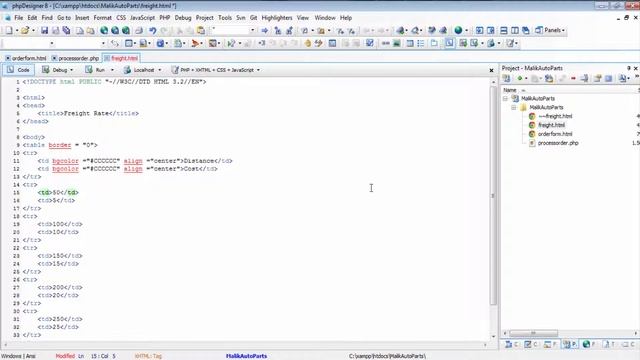Click the Run button
Image resolution: width=640 pixels, height=360 pixels.
click(96, 70)
